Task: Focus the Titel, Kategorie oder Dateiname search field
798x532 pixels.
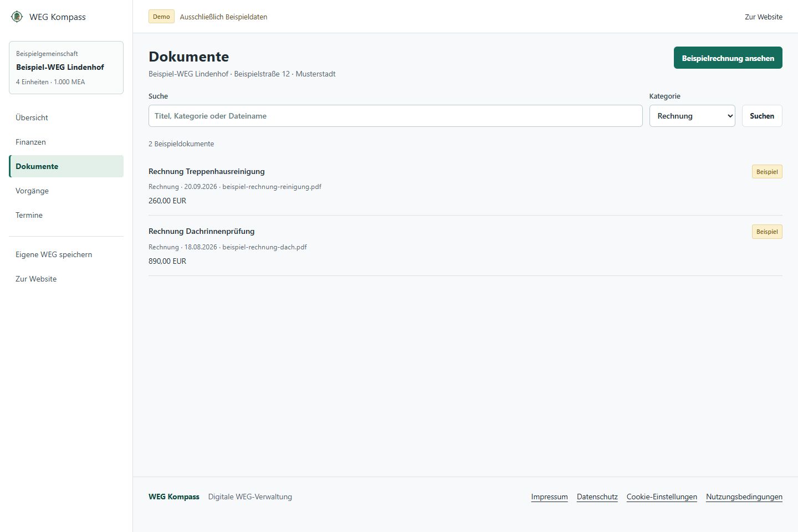Action: point(396,116)
